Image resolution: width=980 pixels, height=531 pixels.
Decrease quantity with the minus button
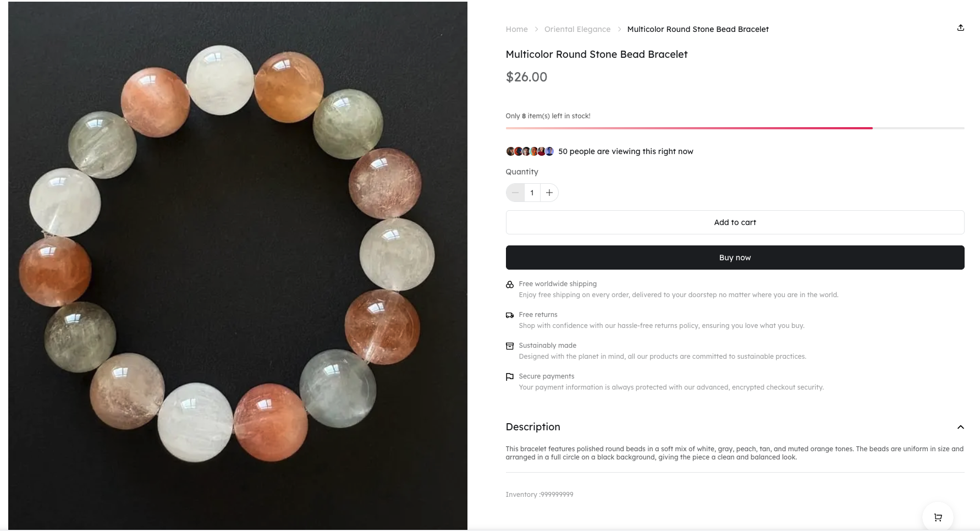pyautogui.click(x=515, y=193)
